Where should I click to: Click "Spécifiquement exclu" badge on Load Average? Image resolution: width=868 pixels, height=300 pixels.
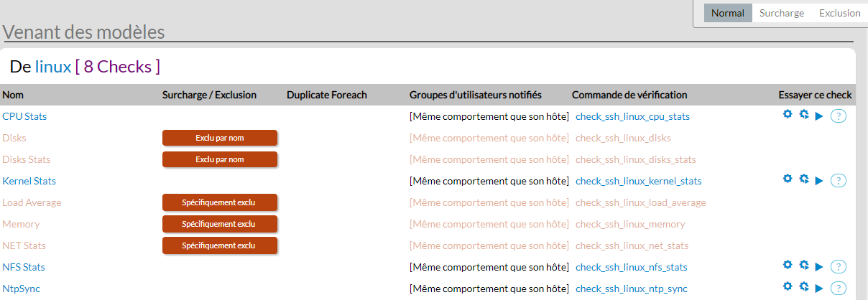(x=220, y=202)
